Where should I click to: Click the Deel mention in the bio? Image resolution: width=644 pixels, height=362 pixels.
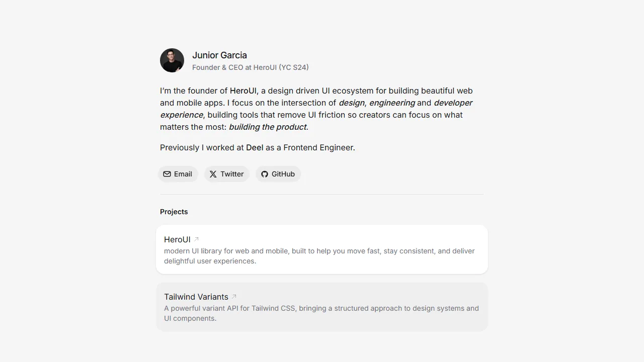255,147
